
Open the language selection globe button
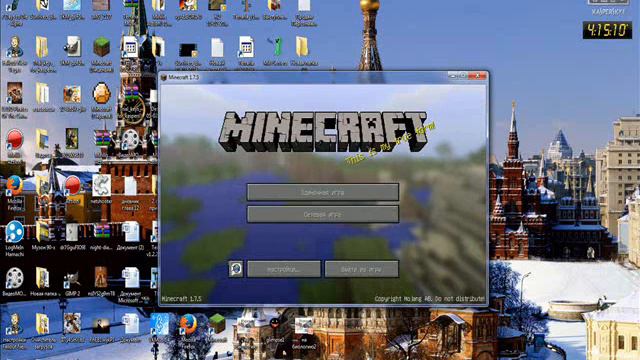(236, 269)
